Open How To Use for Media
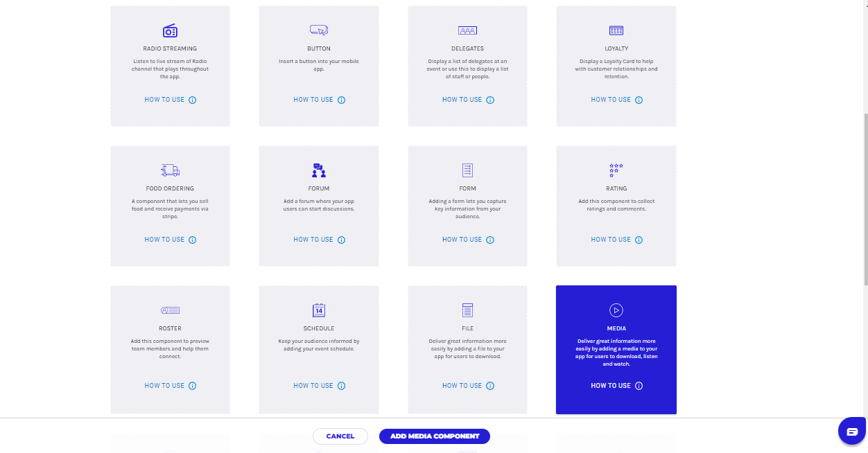Image resolution: width=868 pixels, height=453 pixels. (x=611, y=386)
